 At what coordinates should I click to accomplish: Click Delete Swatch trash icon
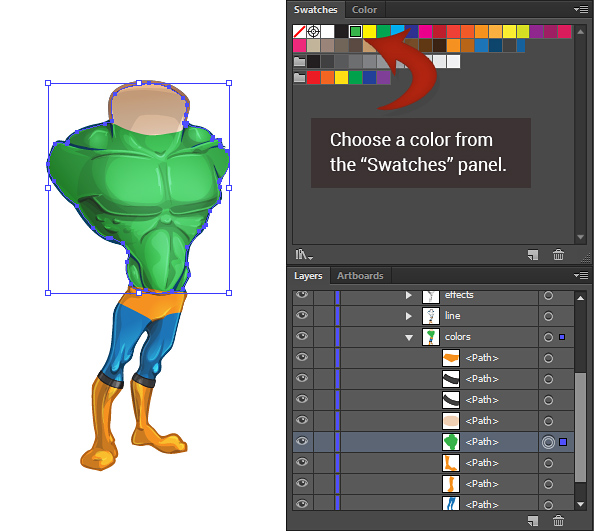point(558,255)
